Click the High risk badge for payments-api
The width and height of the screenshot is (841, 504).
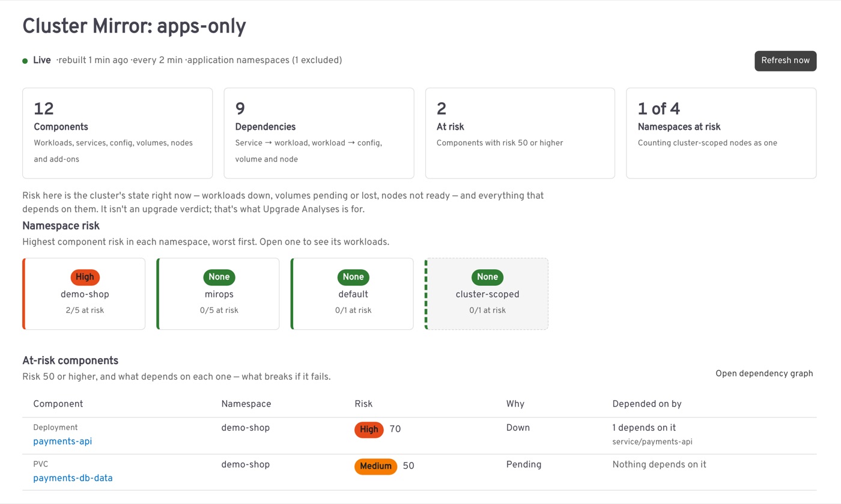pyautogui.click(x=369, y=430)
